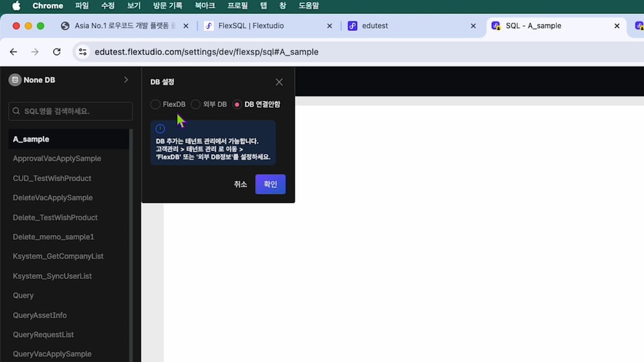This screenshot has width=644, height=362.
Task: Click the info icon in the notice box
Action: pos(160,129)
